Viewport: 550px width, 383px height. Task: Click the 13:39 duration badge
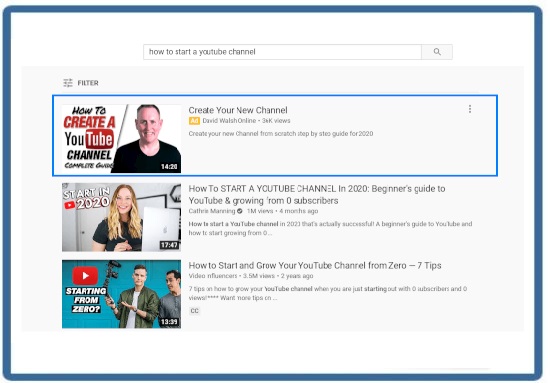(x=169, y=322)
